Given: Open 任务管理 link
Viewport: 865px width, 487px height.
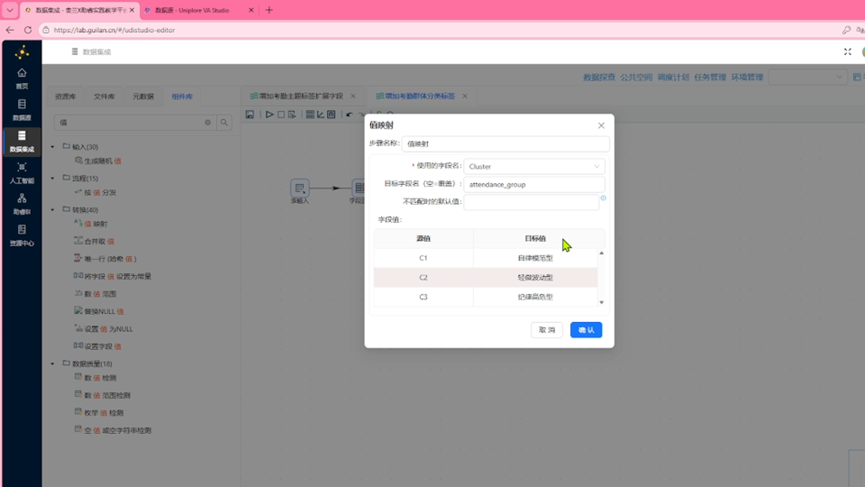Looking at the screenshot, I should click(x=710, y=77).
